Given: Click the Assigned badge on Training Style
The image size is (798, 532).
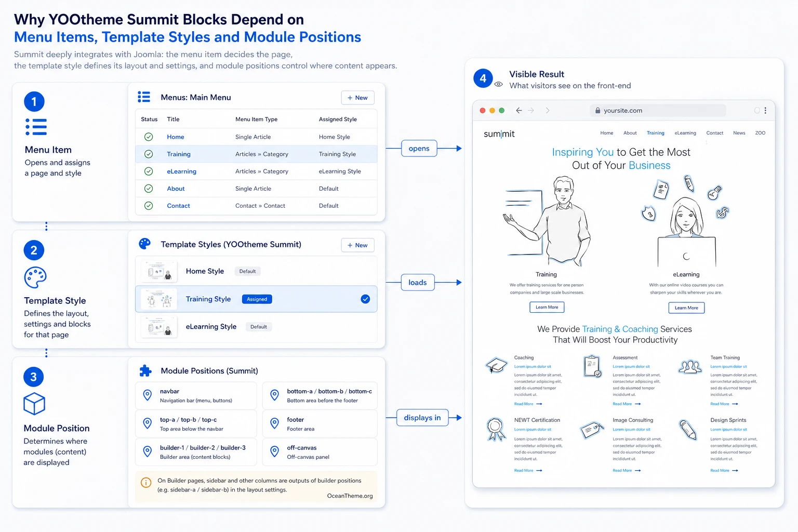Looking at the screenshot, I should point(257,299).
